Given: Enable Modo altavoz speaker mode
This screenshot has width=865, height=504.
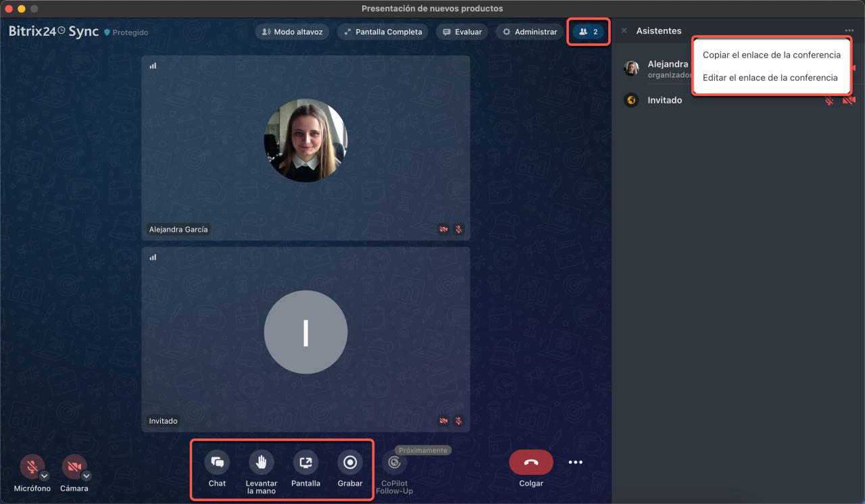Looking at the screenshot, I should 292,32.
